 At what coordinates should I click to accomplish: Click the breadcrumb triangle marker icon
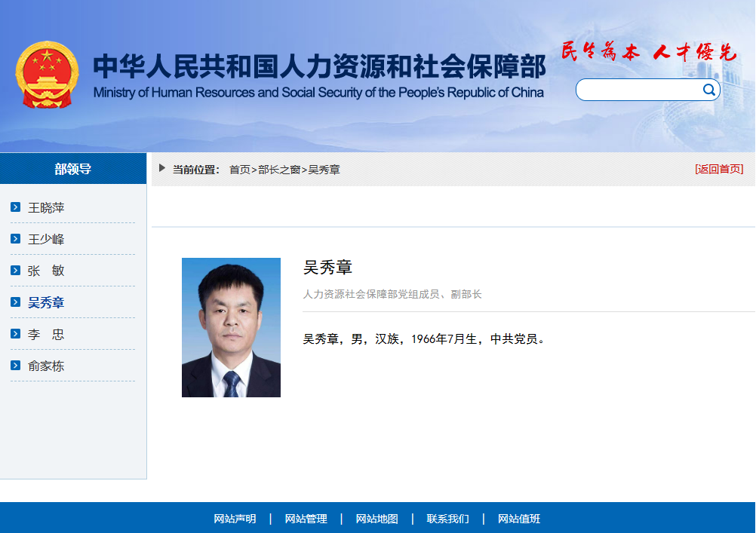[x=162, y=168]
